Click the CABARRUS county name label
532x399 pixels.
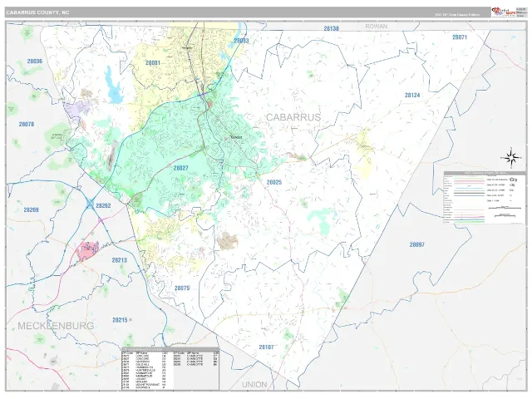click(x=293, y=117)
